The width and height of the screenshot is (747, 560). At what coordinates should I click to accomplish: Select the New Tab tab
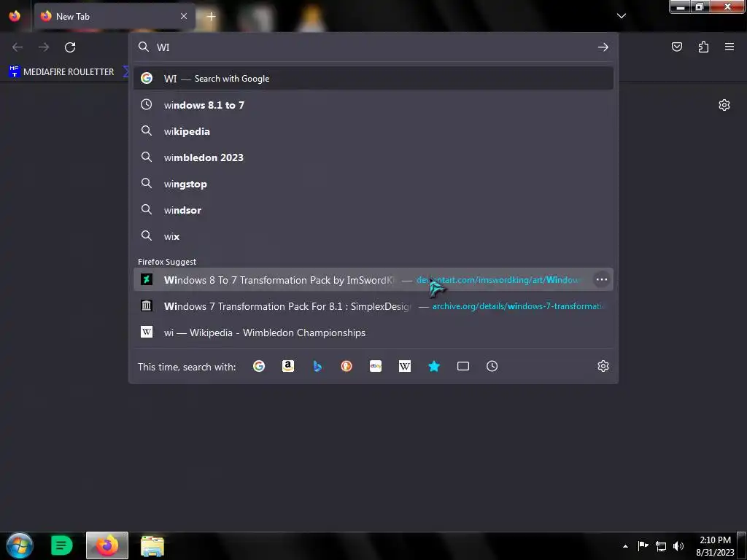[x=115, y=16]
